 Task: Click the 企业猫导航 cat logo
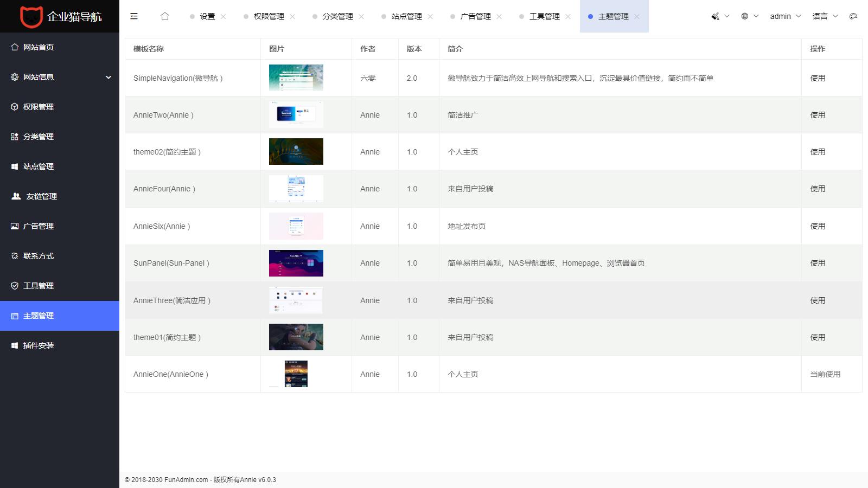31,17
